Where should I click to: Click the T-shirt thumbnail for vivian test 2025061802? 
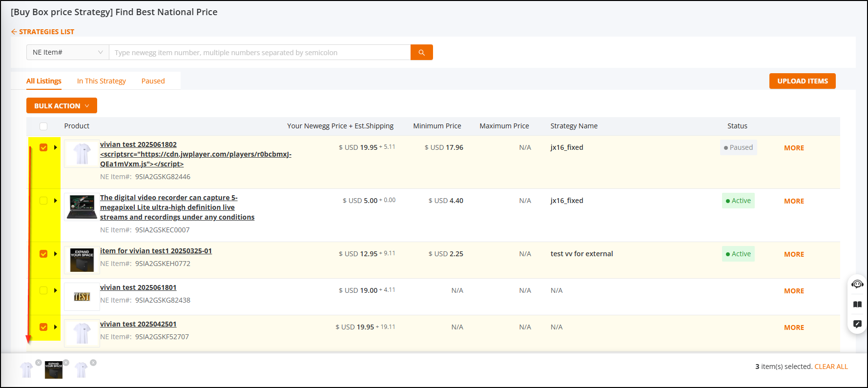82,154
